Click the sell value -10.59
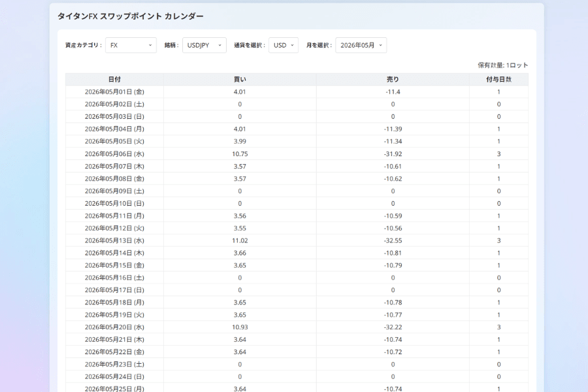This screenshot has width=588, height=392. 393,216
